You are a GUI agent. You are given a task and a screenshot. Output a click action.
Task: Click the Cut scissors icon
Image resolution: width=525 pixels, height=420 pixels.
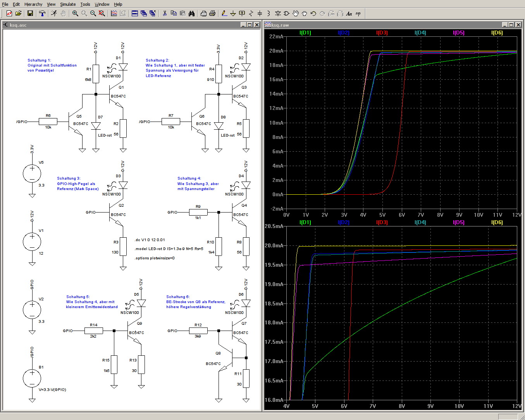coord(165,14)
